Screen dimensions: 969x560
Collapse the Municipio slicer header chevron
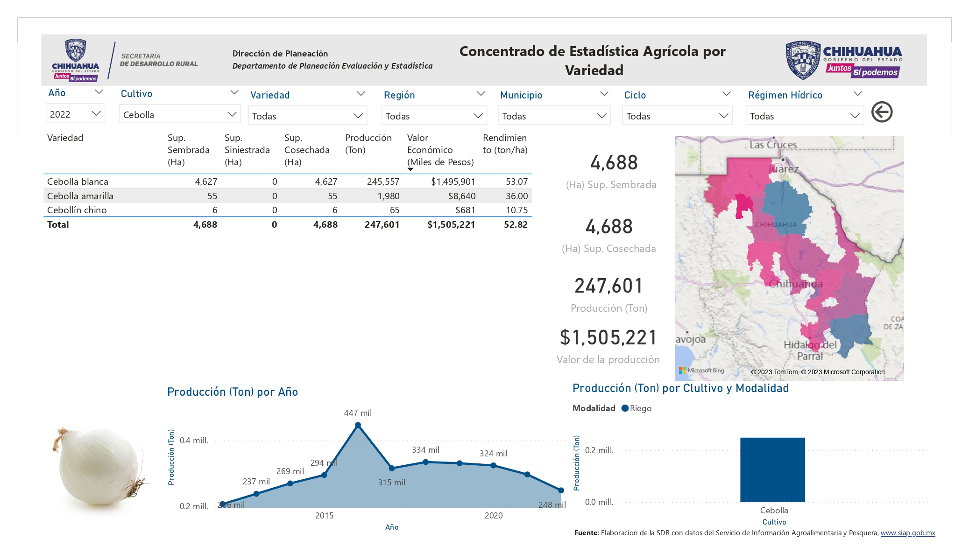pos(604,94)
